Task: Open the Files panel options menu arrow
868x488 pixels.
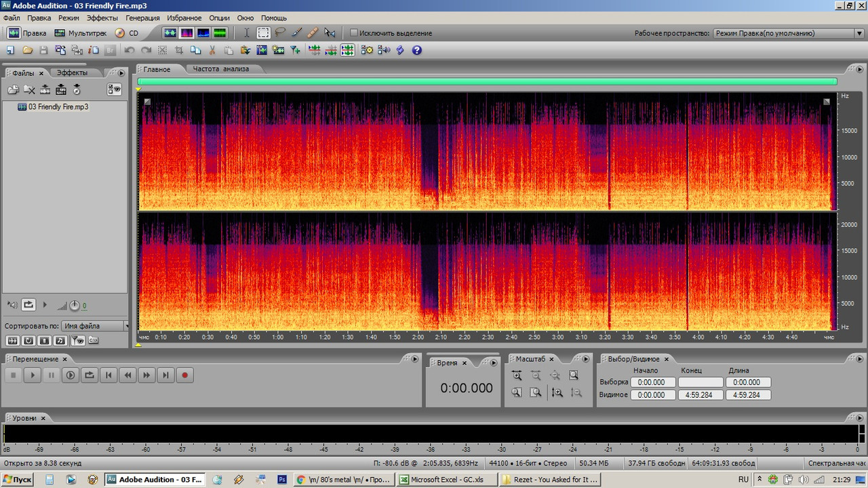Action: pos(121,73)
